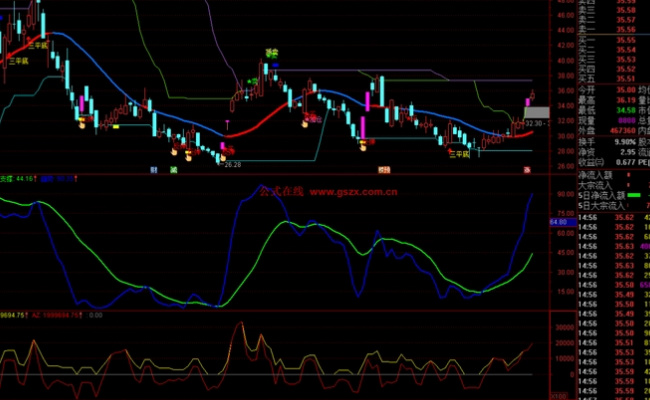Click the 26.28 lowest price label
Viewport: 650px width, 400px height.
[232, 165]
